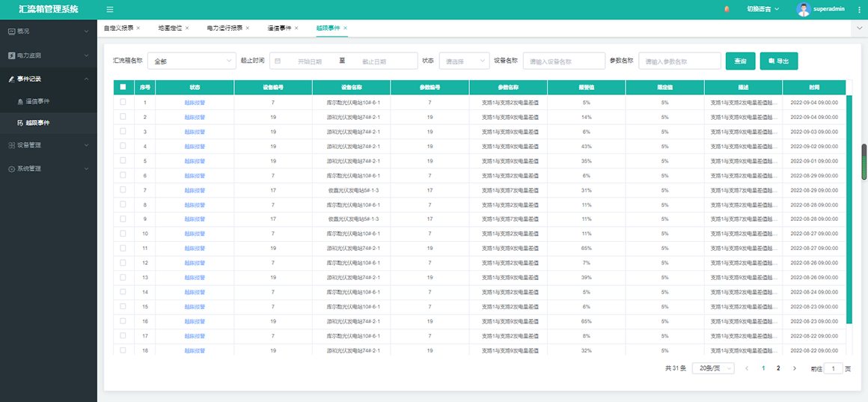Open the 汇流箱名称 dropdown showing 全部
The height and width of the screenshot is (402, 868).
point(192,61)
